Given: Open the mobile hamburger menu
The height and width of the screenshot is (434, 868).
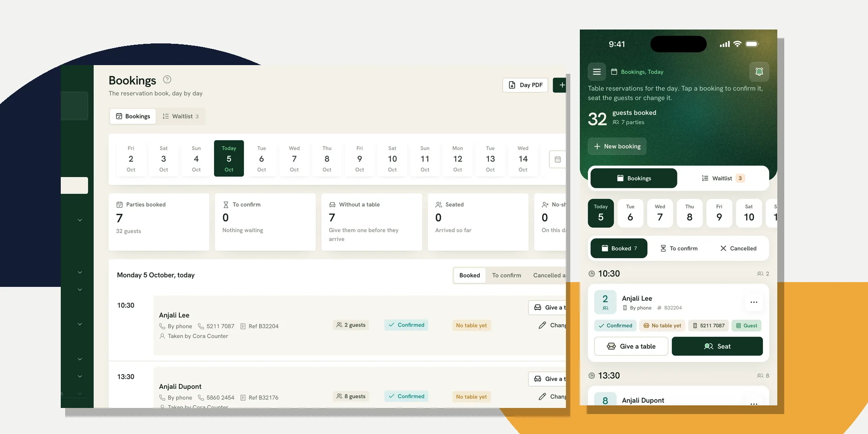Looking at the screenshot, I should (x=597, y=72).
